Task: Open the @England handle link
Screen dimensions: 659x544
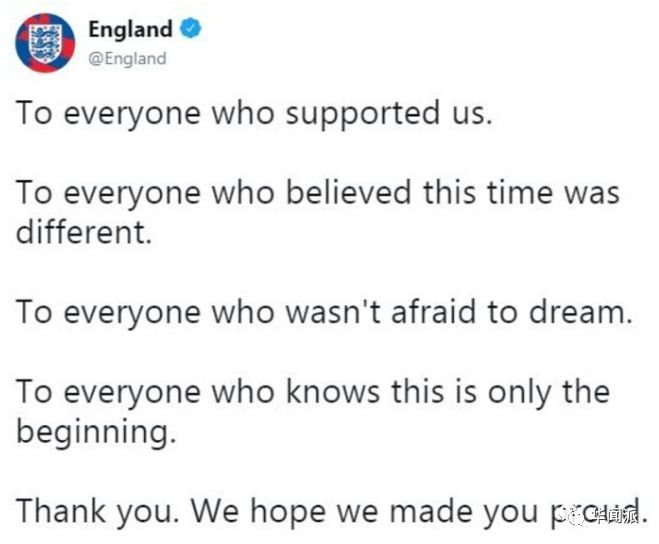Action: pos(126,58)
